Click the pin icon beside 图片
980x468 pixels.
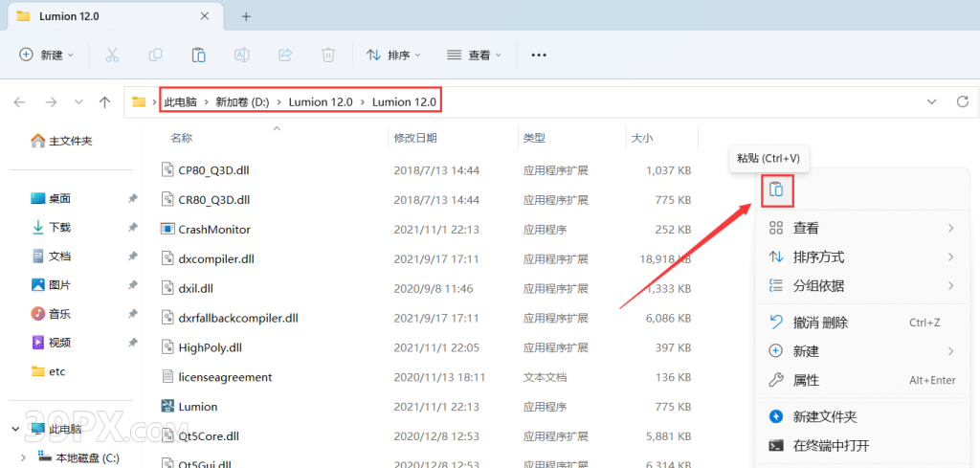click(x=132, y=285)
